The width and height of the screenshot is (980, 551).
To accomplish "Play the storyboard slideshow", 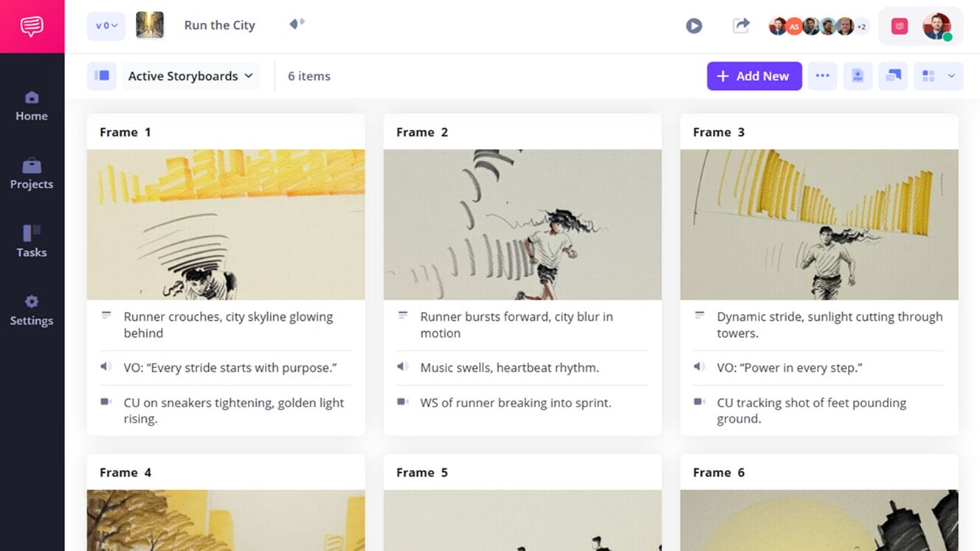I will 694,26.
